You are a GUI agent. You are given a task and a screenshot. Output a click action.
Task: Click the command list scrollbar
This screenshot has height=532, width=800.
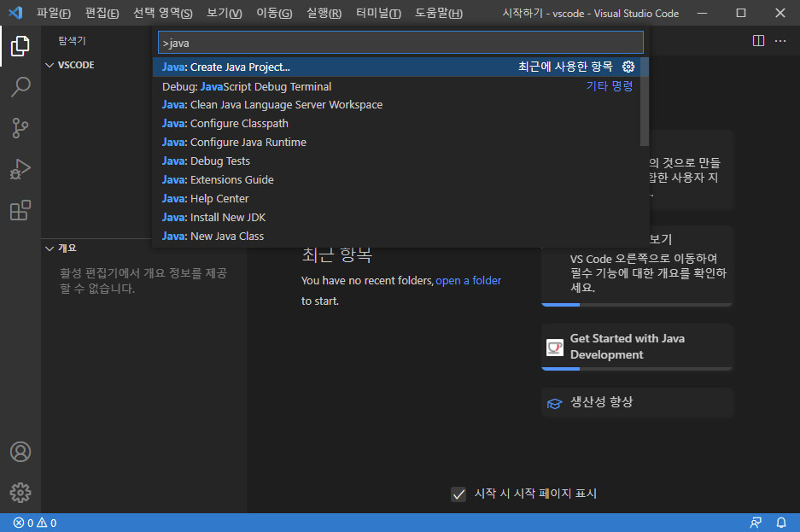(645, 102)
